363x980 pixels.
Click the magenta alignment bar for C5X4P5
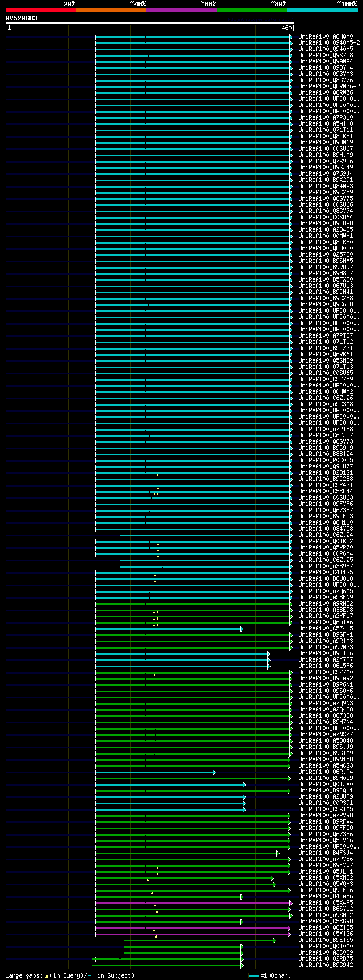[194, 903]
